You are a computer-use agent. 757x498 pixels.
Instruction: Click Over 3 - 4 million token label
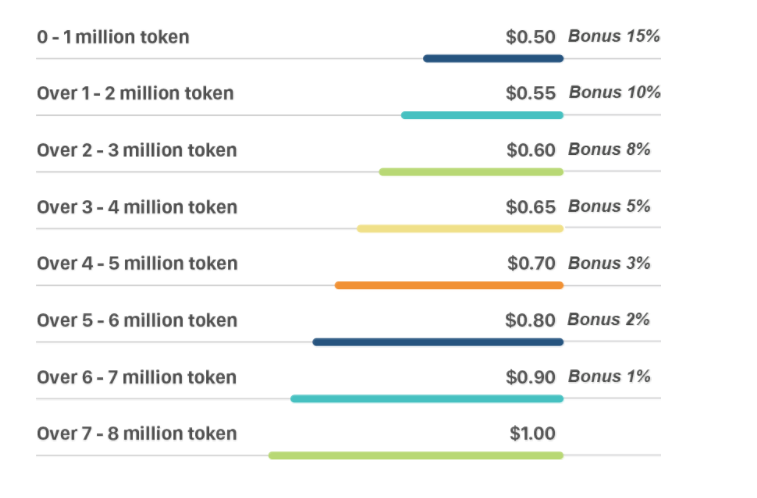137,207
